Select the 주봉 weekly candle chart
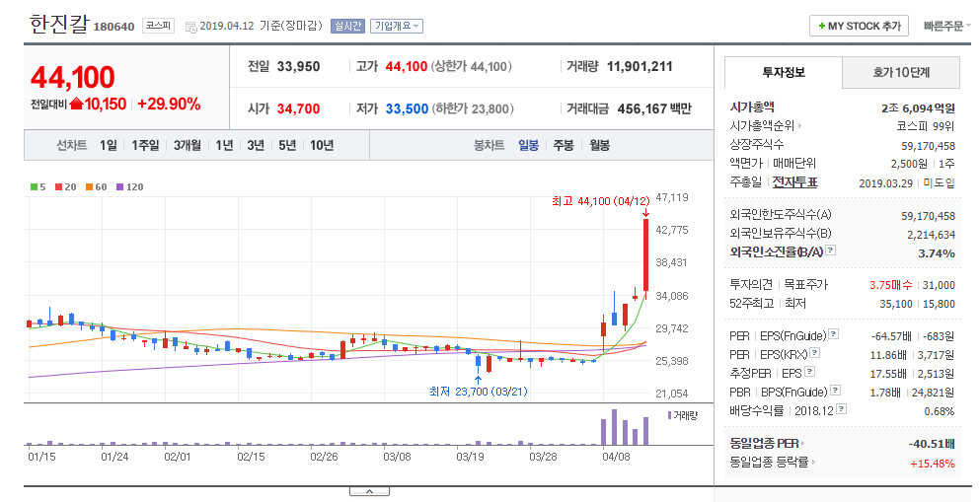 pyautogui.click(x=564, y=145)
